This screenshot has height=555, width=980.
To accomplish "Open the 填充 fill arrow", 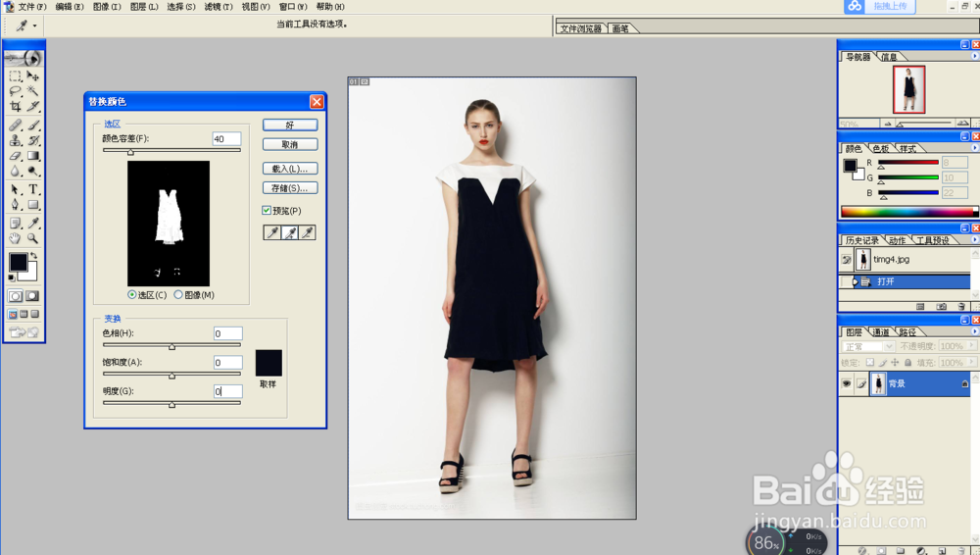I will pyautogui.click(x=971, y=362).
